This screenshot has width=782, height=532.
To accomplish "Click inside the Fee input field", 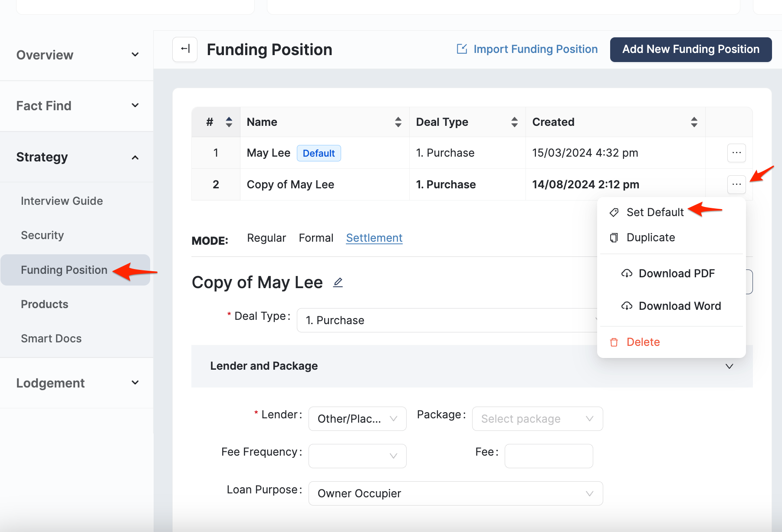I will tap(549, 456).
